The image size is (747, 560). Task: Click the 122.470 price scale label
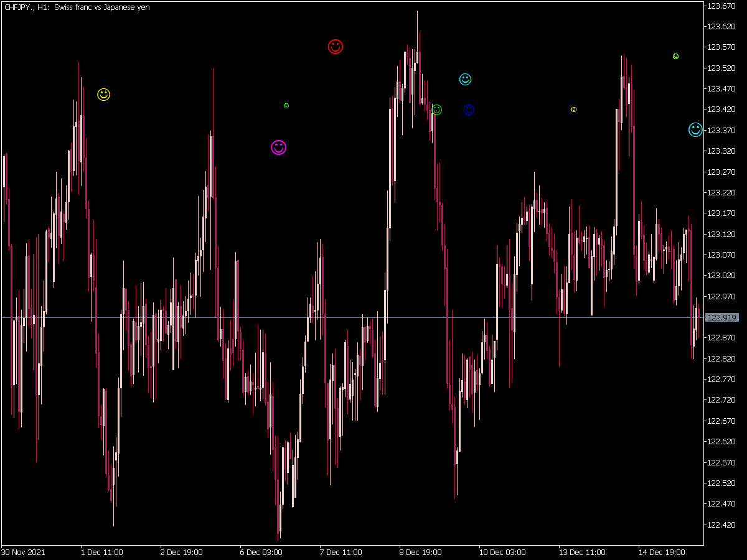722,504
